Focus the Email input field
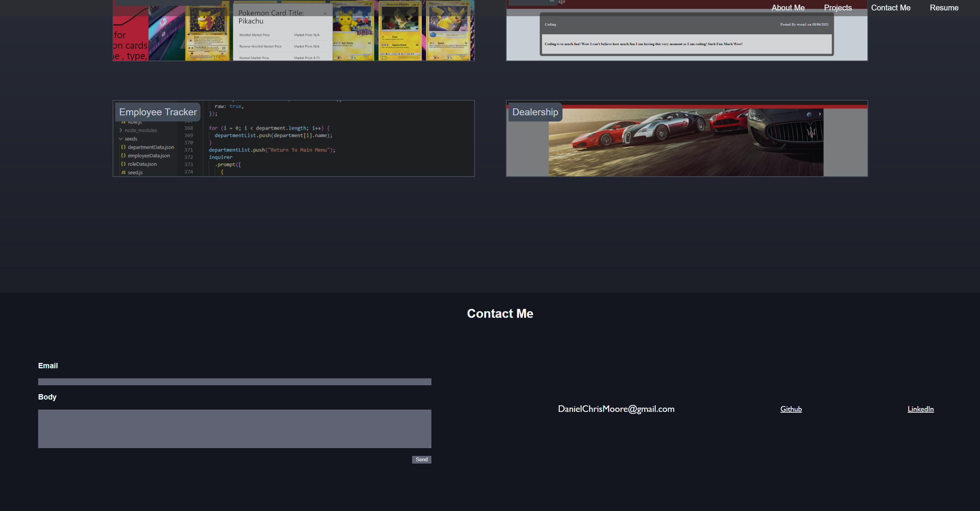This screenshot has height=511, width=980. point(234,382)
